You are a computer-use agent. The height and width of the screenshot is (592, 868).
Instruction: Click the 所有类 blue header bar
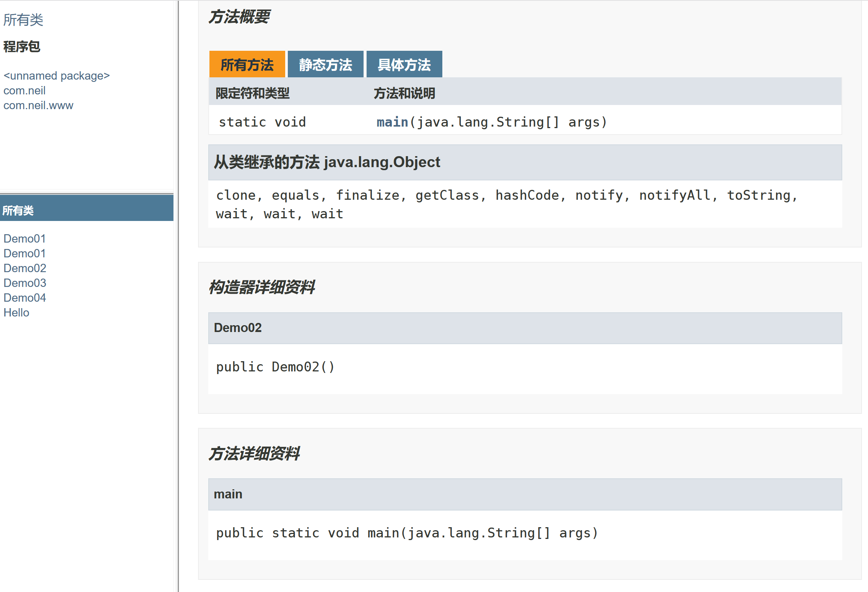[87, 210]
